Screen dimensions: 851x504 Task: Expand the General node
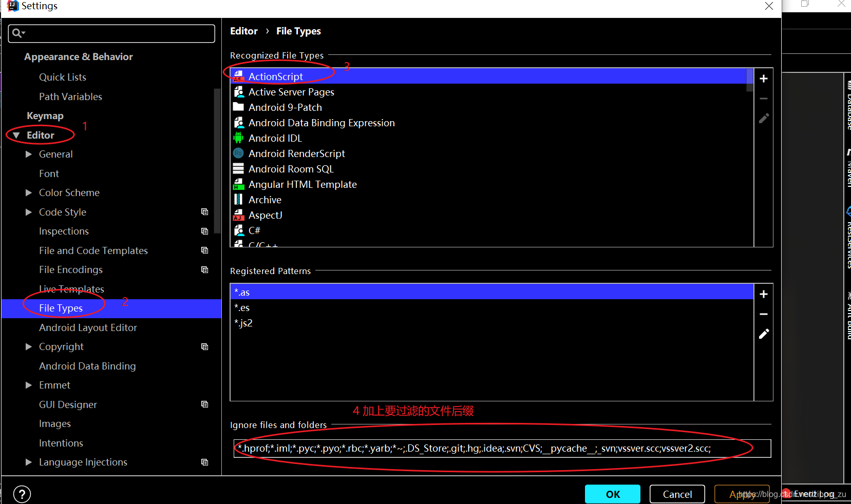pos(29,154)
